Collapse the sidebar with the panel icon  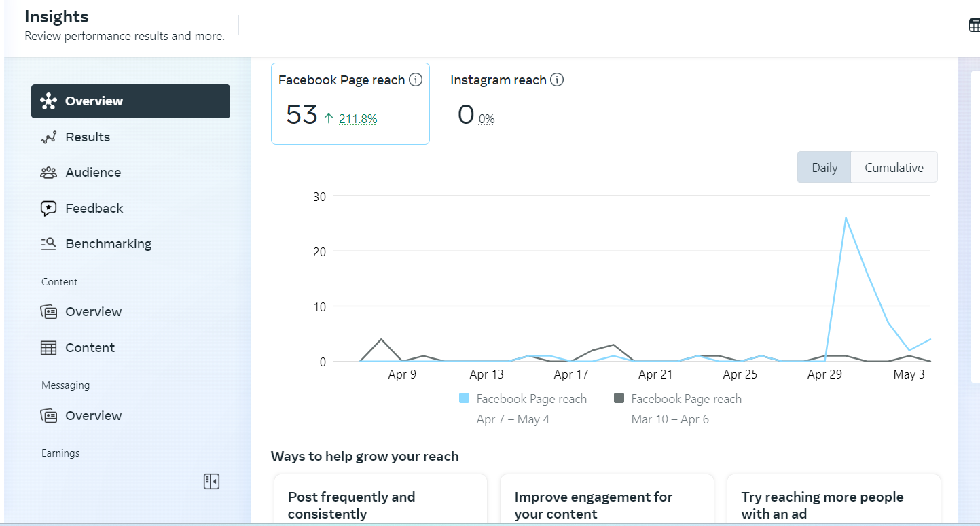pyautogui.click(x=211, y=482)
